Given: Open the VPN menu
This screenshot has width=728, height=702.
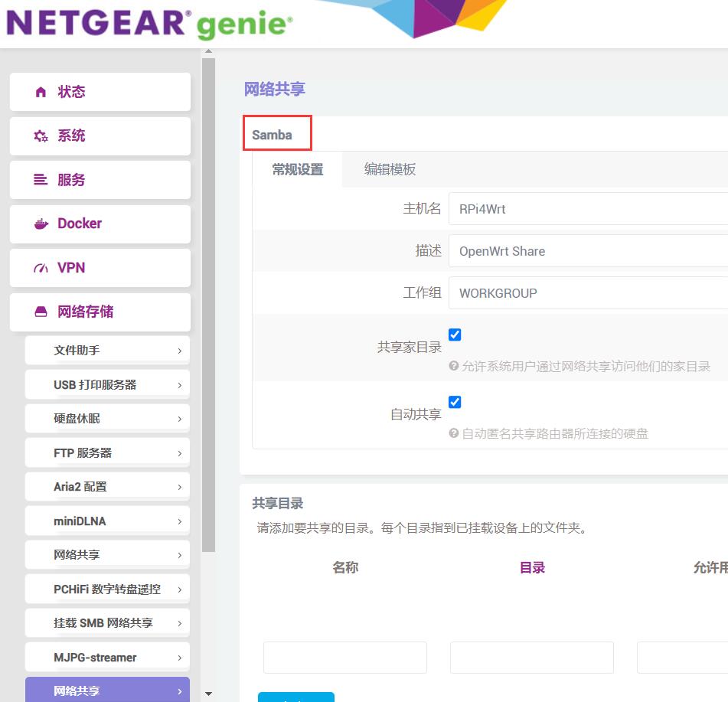Looking at the screenshot, I should pos(100,268).
